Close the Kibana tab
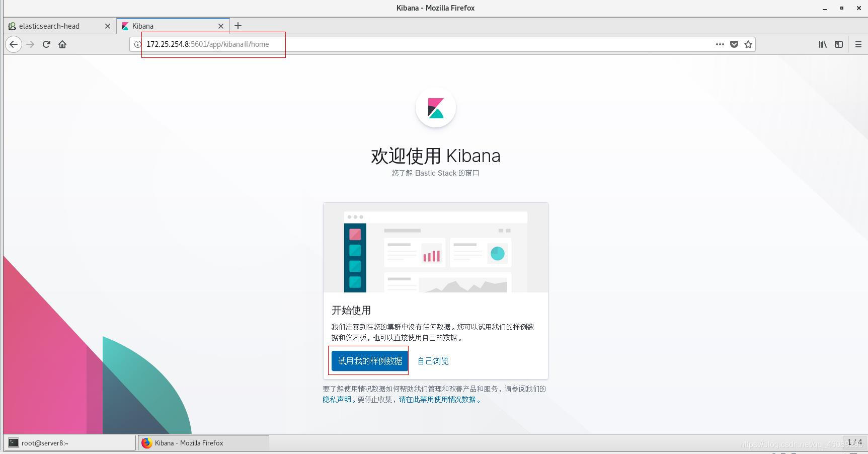Image resolution: width=868 pixels, height=454 pixels. pos(220,26)
